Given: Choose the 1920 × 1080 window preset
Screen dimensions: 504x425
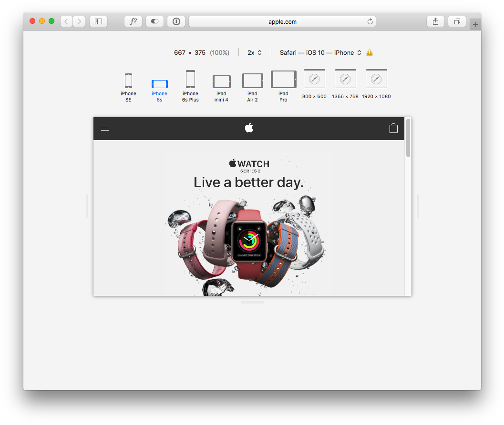Looking at the screenshot, I should (376, 84).
